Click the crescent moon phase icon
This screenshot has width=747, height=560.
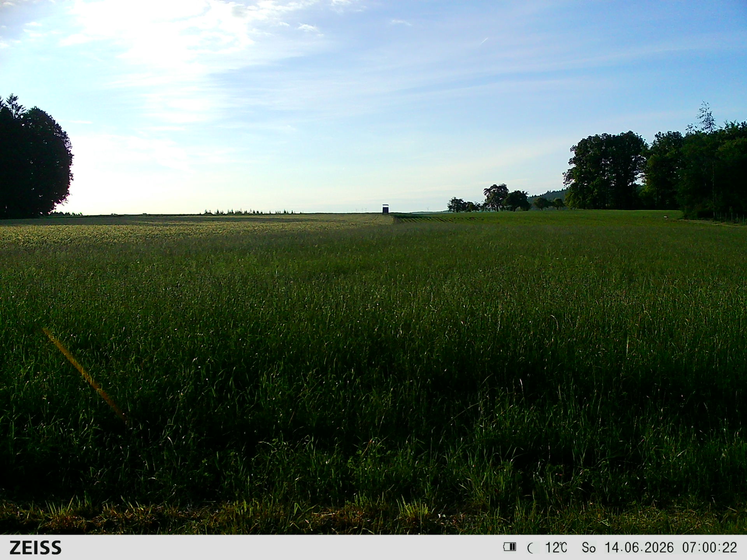click(x=530, y=548)
